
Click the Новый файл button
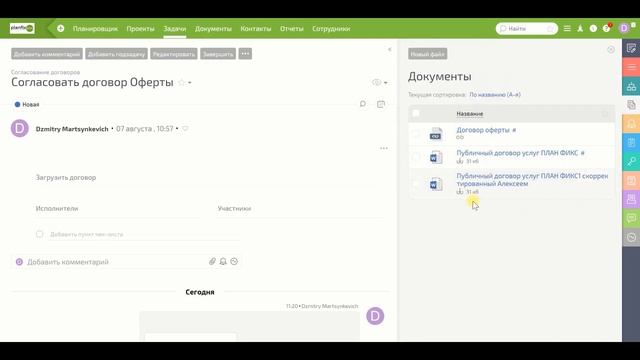pos(427,54)
